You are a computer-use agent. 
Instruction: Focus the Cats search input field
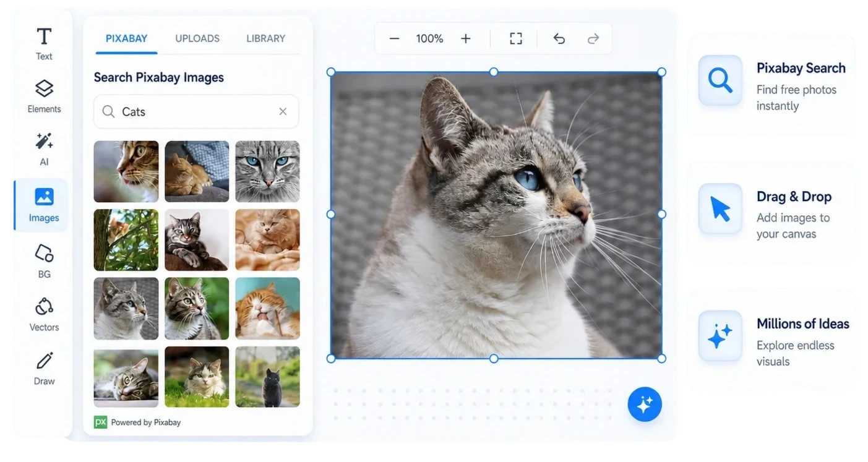pos(196,111)
